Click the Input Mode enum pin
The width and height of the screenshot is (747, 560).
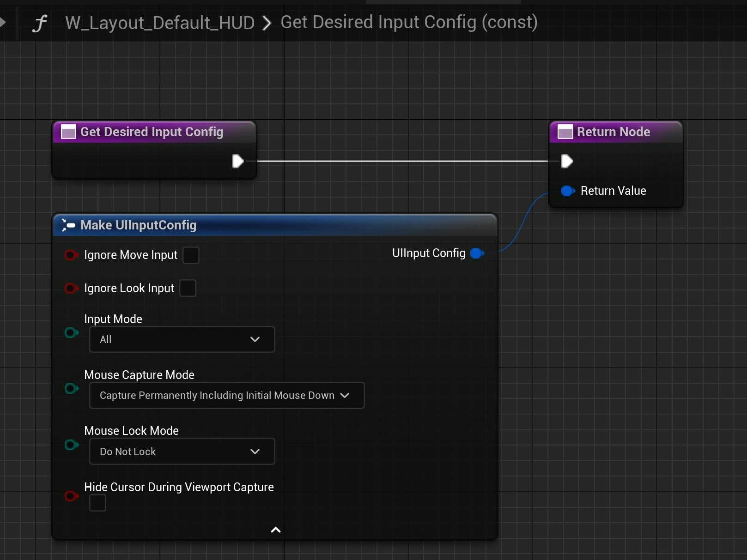click(71, 332)
